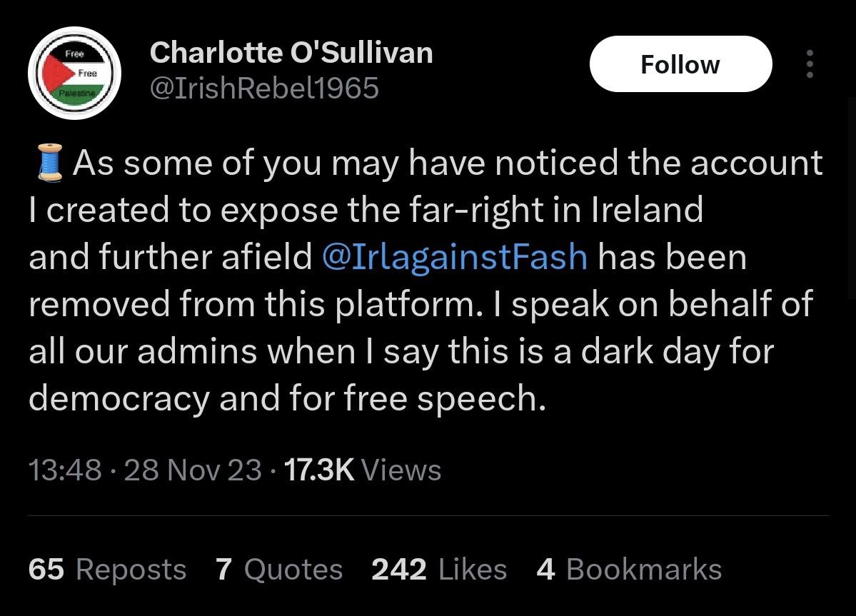The height and width of the screenshot is (616, 856).
Task: Click the phrase 'removed from this platform'
Action: tap(252, 304)
